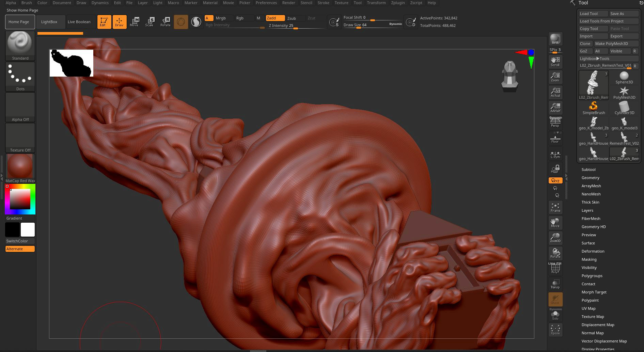Switch to the Scale gizmo tool

pyautogui.click(x=150, y=22)
